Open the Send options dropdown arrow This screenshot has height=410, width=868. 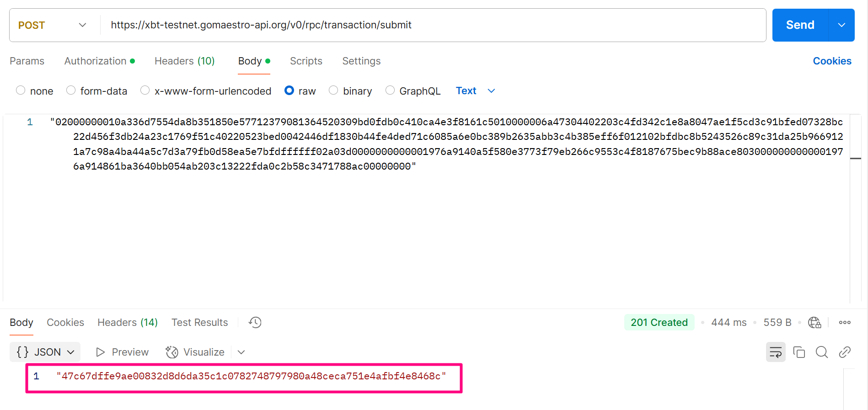[841, 25]
